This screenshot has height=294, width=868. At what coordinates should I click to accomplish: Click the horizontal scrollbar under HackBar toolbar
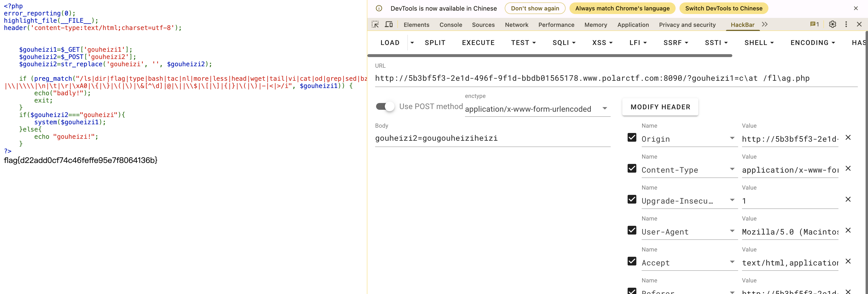pyautogui.click(x=549, y=56)
